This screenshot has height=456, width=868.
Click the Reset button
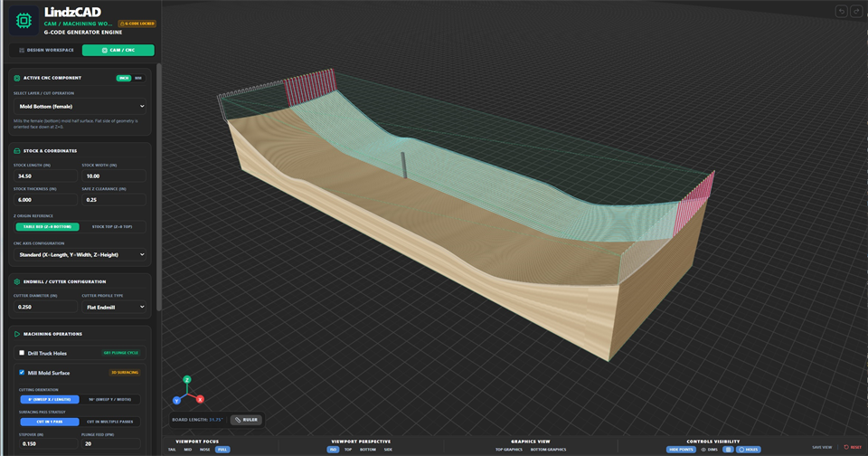coord(853,447)
